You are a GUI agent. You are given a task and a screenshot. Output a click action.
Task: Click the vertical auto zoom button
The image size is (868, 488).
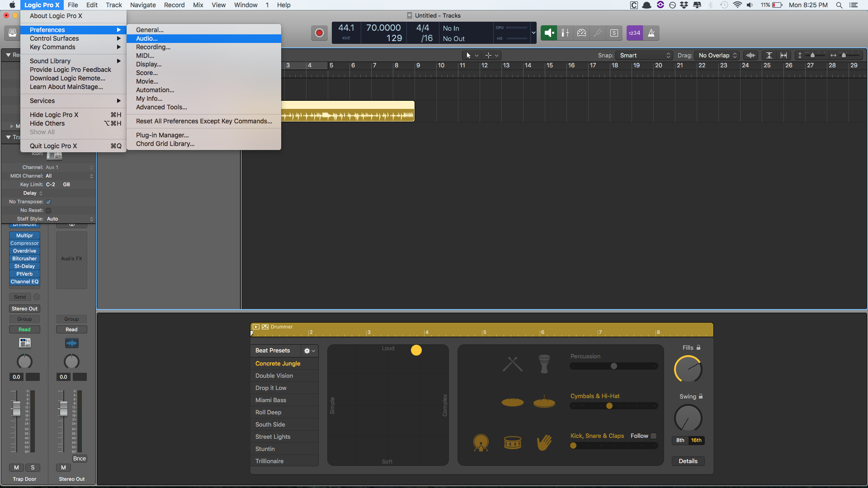[x=769, y=55]
